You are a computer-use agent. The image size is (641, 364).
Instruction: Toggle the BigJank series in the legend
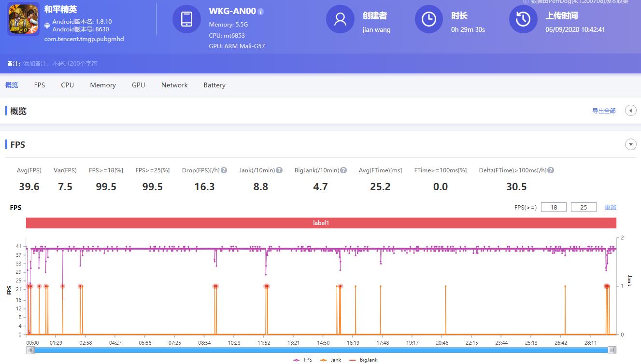pos(365,360)
